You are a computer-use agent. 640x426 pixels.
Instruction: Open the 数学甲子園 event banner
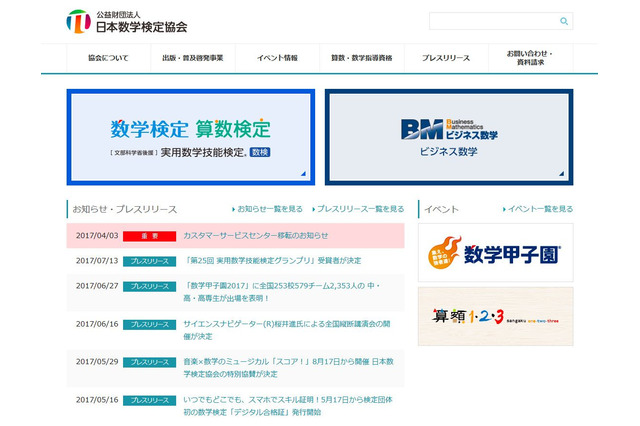point(496,253)
